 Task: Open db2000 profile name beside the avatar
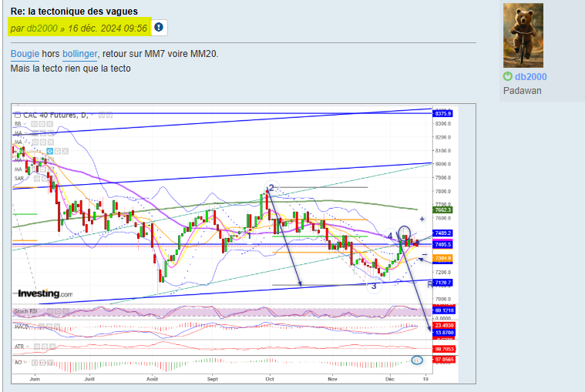[530, 77]
